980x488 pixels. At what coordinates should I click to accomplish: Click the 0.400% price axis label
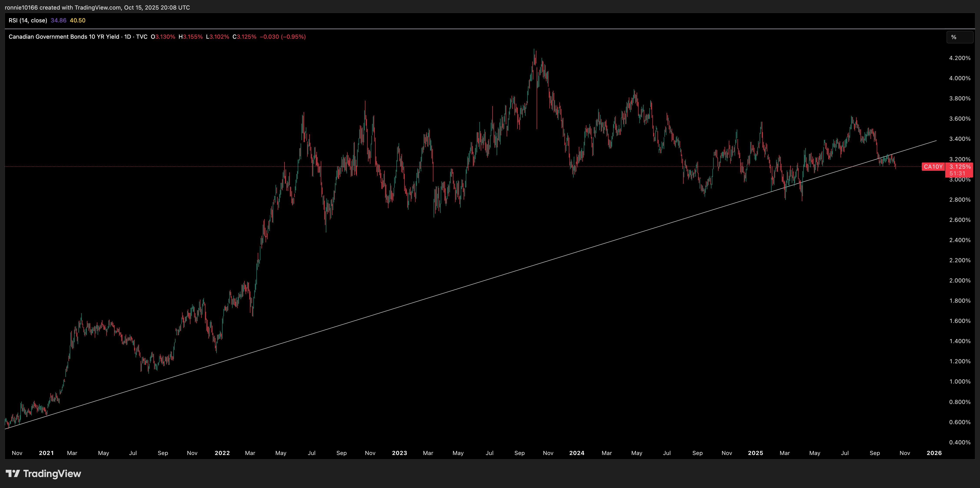(959, 442)
